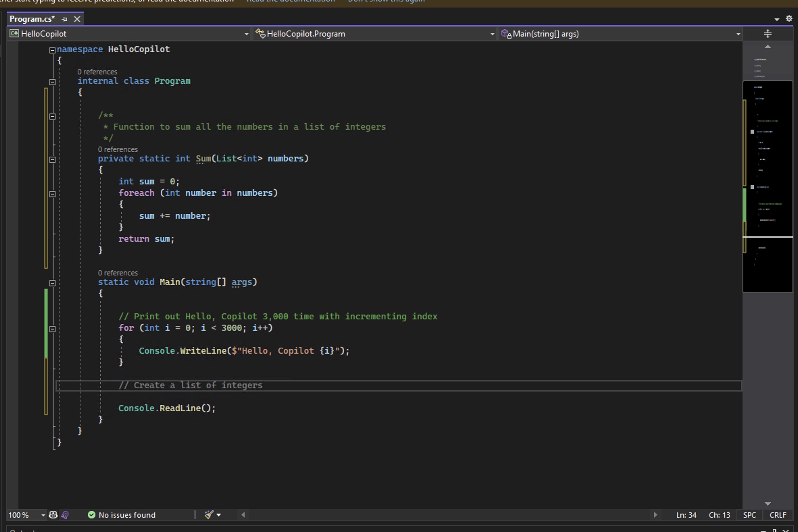
Task: Click the 'Ch: 13' character indicator
Action: click(719, 515)
